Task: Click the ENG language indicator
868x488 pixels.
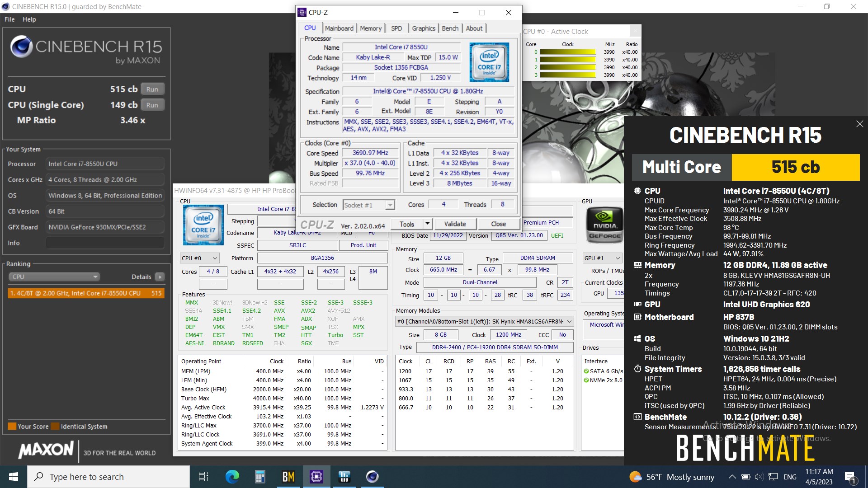Action: tap(790, 477)
